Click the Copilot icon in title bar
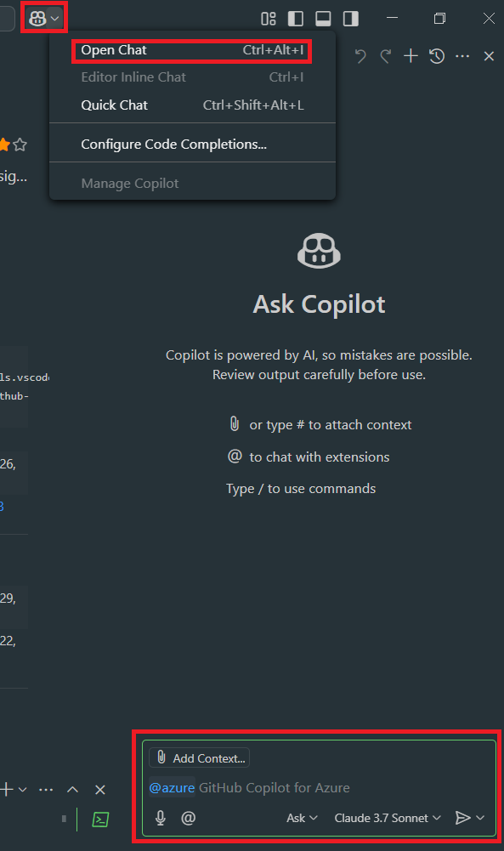Viewport: 504px width, 851px height. click(x=37, y=19)
